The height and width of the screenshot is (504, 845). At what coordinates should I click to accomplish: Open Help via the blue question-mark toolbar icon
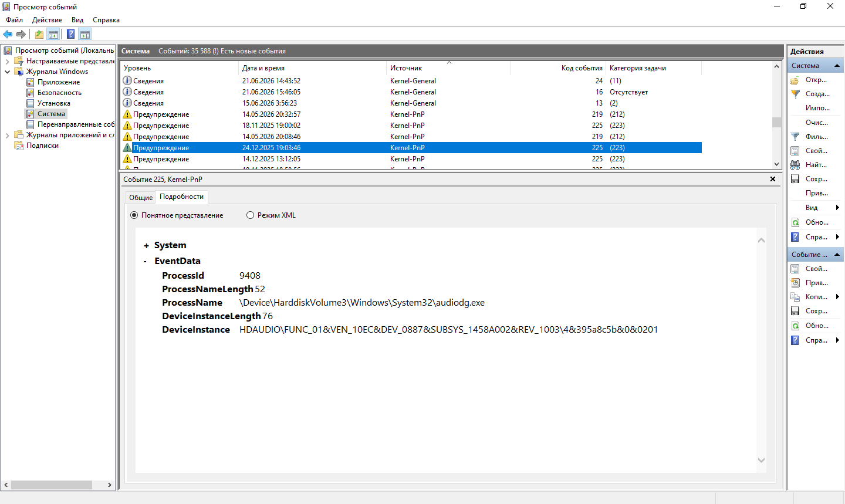[70, 34]
